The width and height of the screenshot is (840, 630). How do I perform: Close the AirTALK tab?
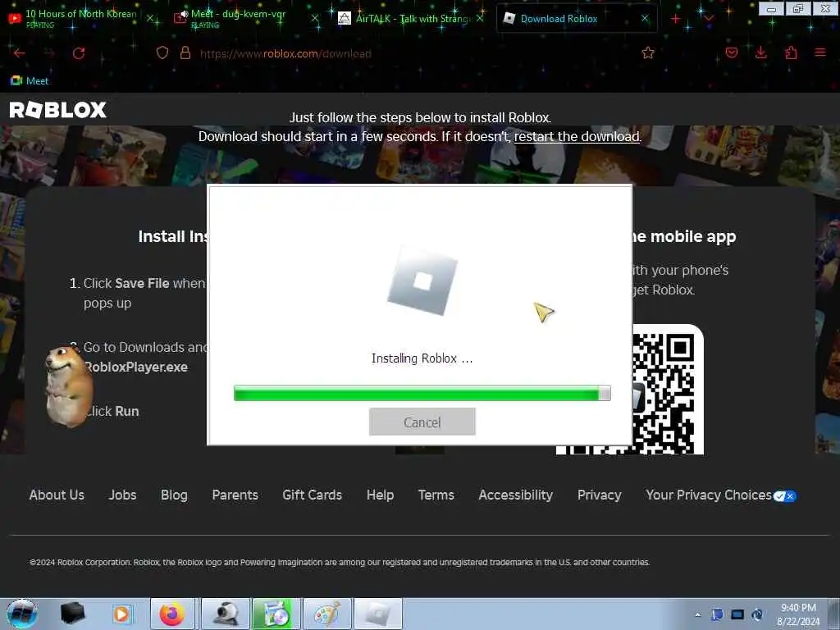tap(479, 19)
